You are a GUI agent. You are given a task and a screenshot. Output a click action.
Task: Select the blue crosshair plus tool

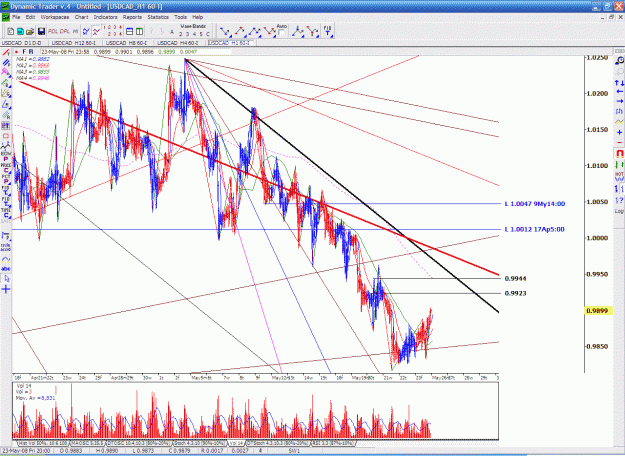[x=6, y=289]
